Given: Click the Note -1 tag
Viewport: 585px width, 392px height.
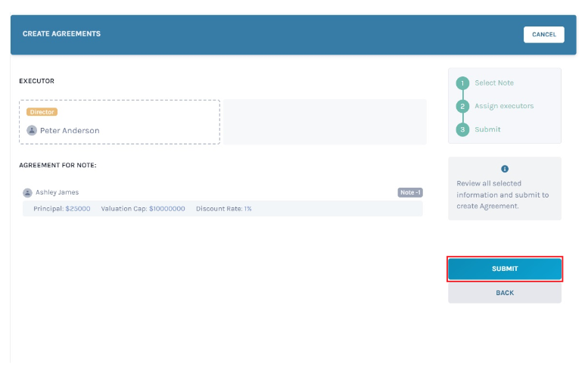Looking at the screenshot, I should point(410,192).
